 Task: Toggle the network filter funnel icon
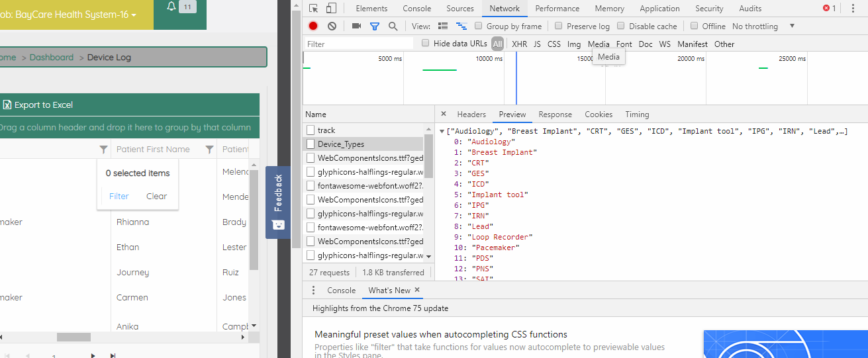(375, 26)
